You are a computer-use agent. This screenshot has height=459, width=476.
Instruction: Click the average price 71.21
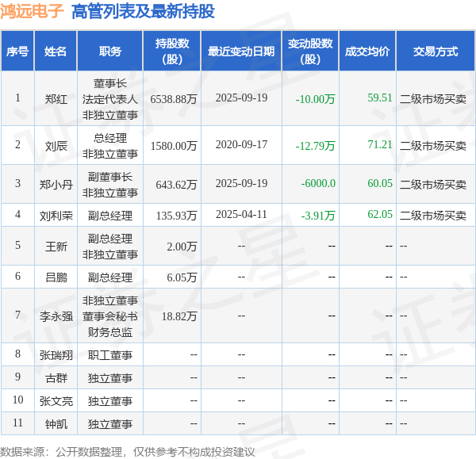click(x=380, y=144)
